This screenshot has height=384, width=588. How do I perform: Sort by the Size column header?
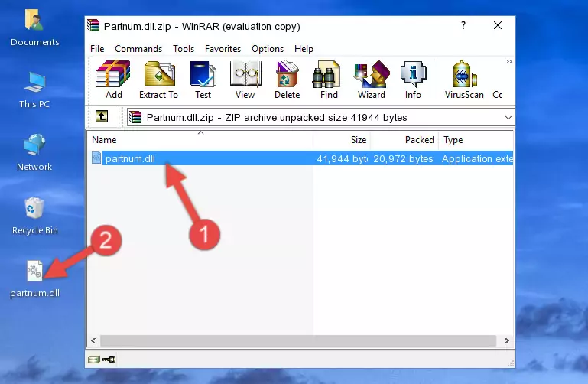tap(342, 140)
